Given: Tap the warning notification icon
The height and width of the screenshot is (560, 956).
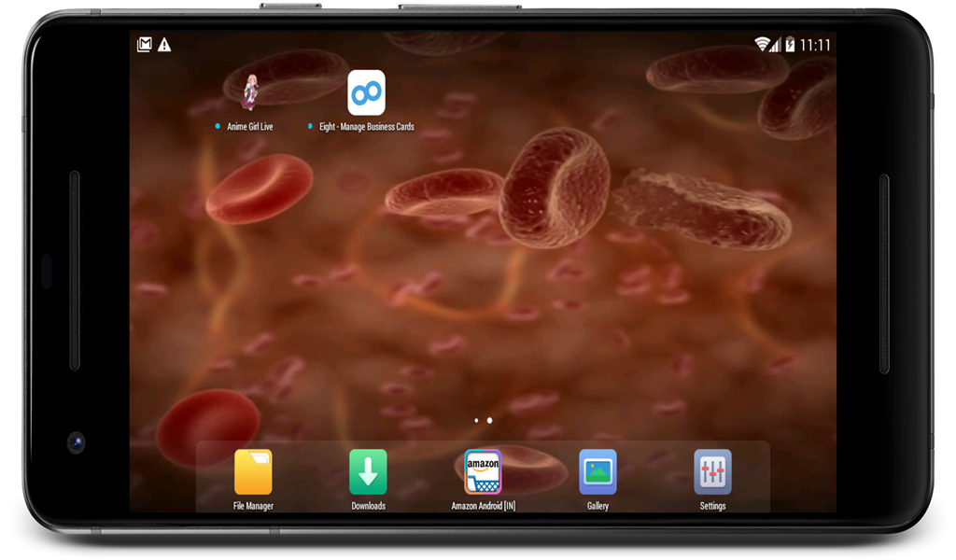Looking at the screenshot, I should click(164, 43).
